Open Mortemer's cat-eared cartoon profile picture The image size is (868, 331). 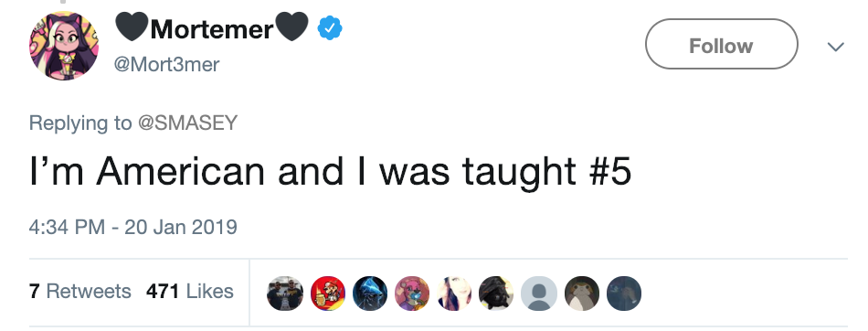[64, 46]
